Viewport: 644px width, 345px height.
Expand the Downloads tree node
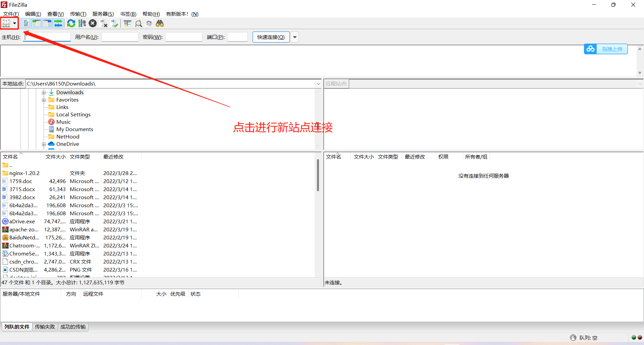click(44, 93)
